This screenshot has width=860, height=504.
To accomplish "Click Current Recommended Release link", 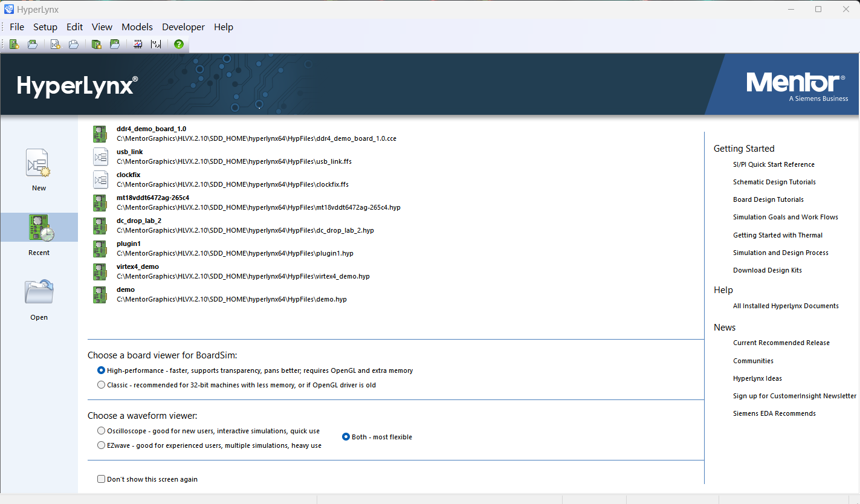I will [781, 343].
